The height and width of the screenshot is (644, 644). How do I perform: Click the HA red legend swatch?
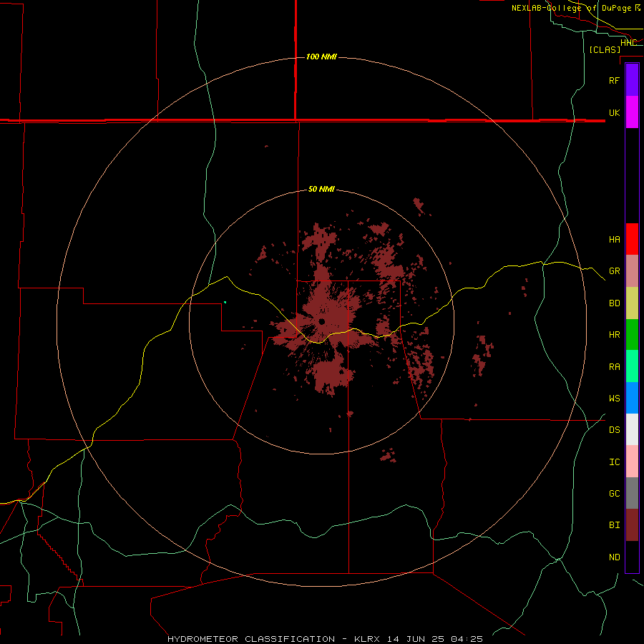click(x=632, y=239)
